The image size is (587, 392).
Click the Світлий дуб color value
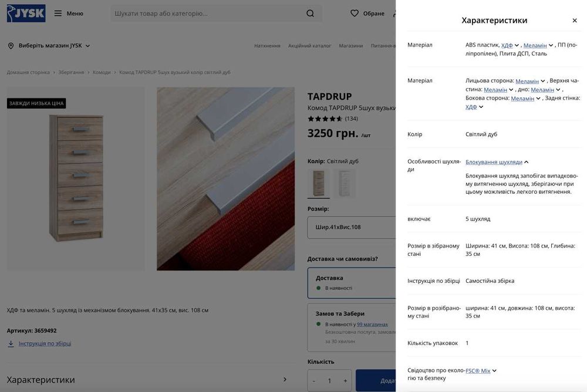pyautogui.click(x=481, y=134)
